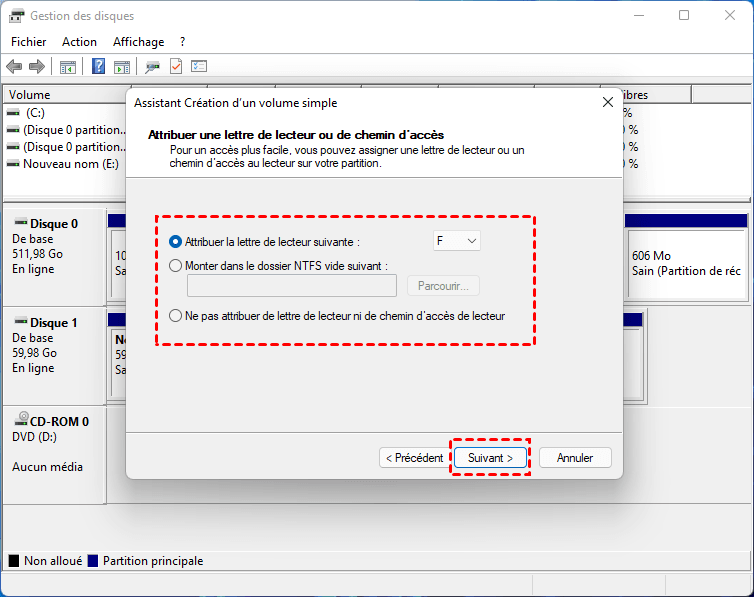
Task: Click the checkmark properties toolbar icon
Action: pyautogui.click(x=176, y=66)
